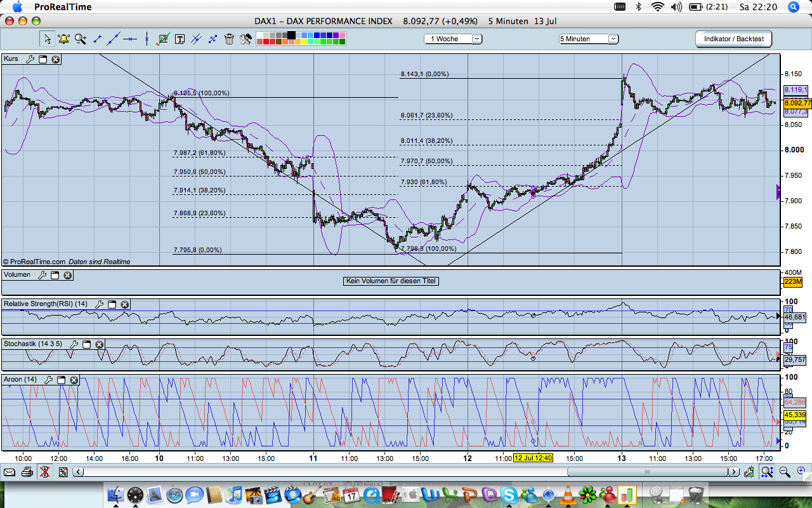Click the trash can delete-objects icon
The width and height of the screenshot is (812, 508).
(230, 39)
